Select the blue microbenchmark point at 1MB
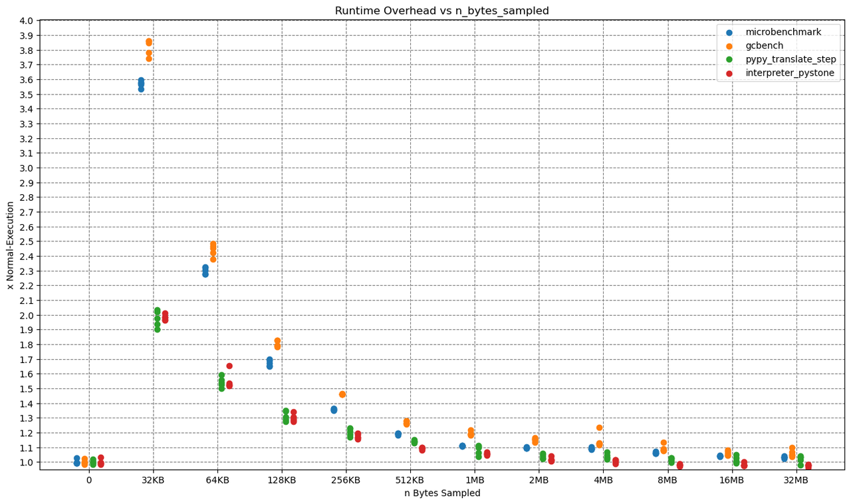This screenshot has width=851, height=504. 462,446
